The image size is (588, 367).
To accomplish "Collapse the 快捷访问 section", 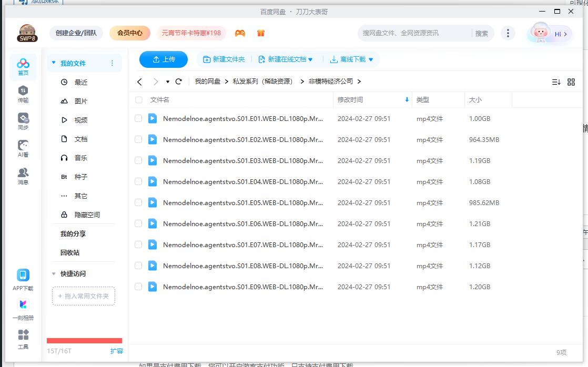I will click(53, 273).
